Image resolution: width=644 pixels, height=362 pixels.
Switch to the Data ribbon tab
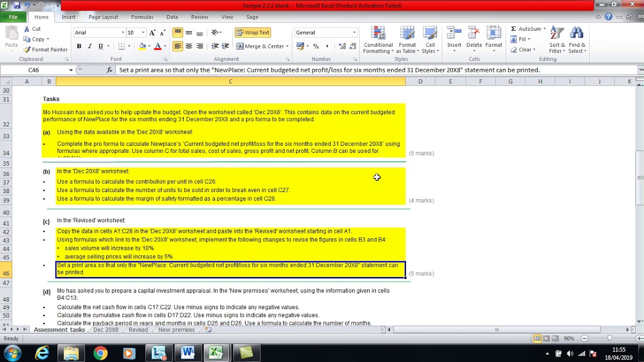tap(172, 17)
